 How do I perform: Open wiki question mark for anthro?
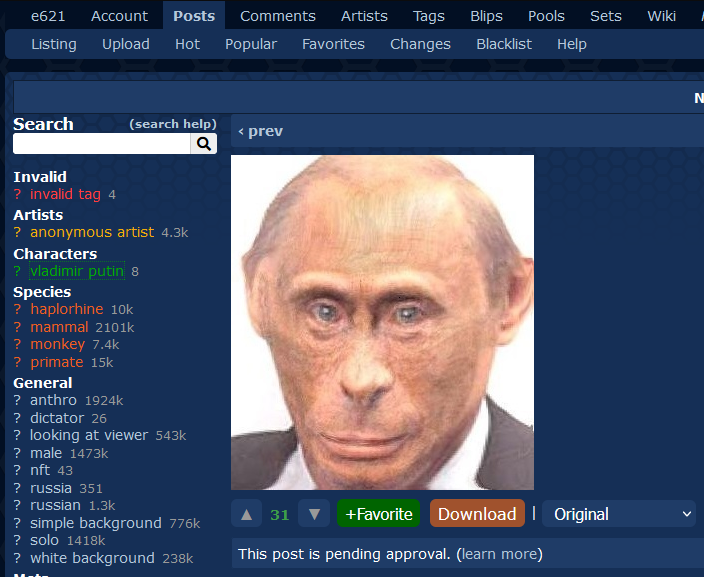coord(17,400)
